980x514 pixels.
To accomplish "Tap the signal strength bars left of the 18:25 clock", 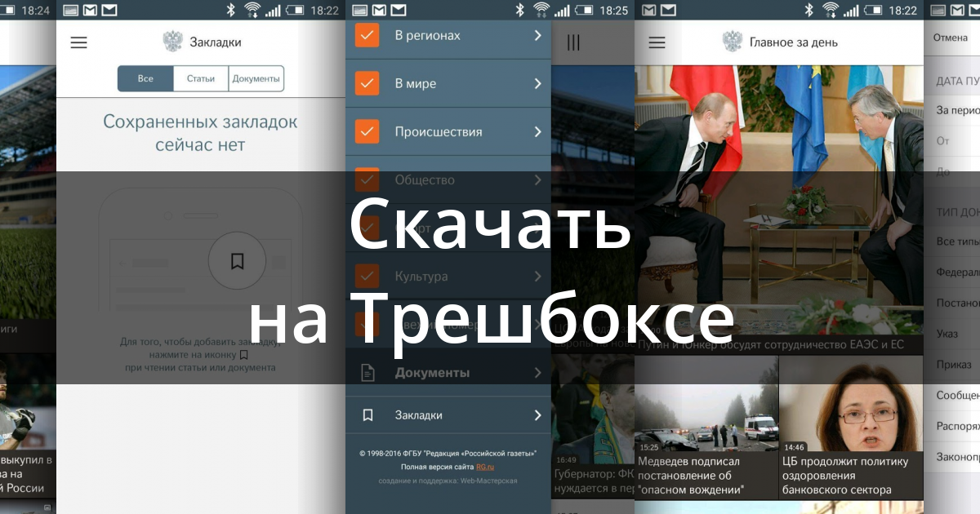I will pyautogui.click(x=563, y=11).
